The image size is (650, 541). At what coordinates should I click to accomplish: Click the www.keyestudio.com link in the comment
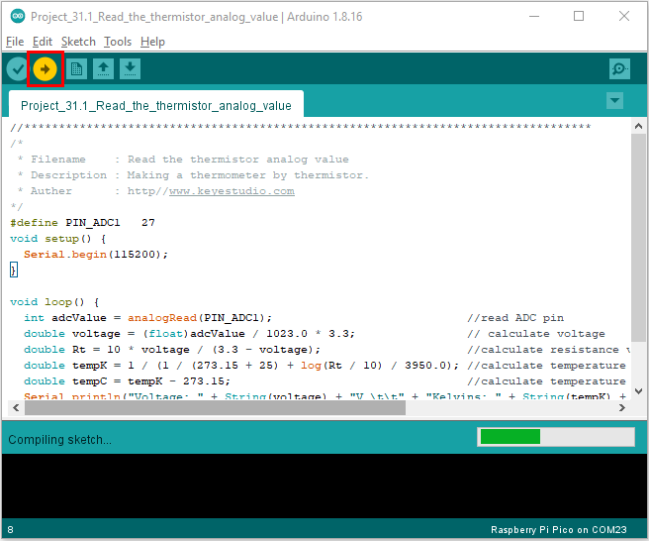click(232, 191)
